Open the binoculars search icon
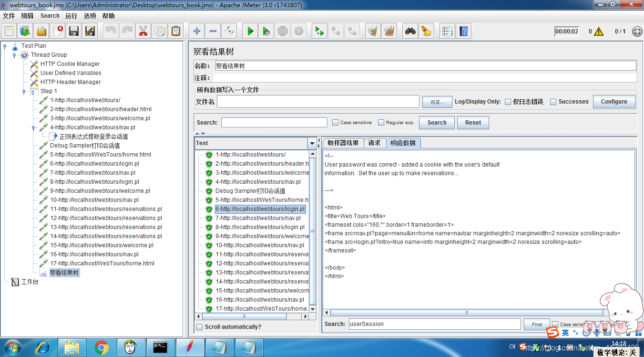644x357 pixels. 410,31
